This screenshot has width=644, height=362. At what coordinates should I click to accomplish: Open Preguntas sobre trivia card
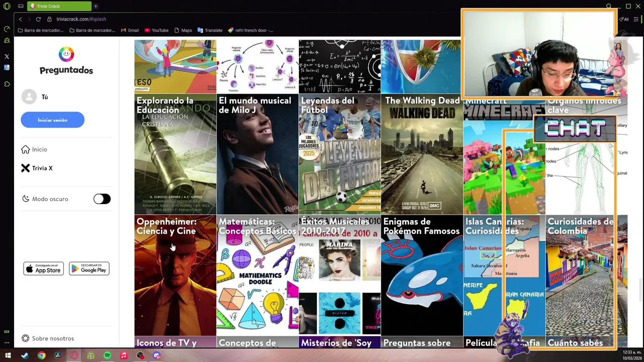[x=422, y=342]
